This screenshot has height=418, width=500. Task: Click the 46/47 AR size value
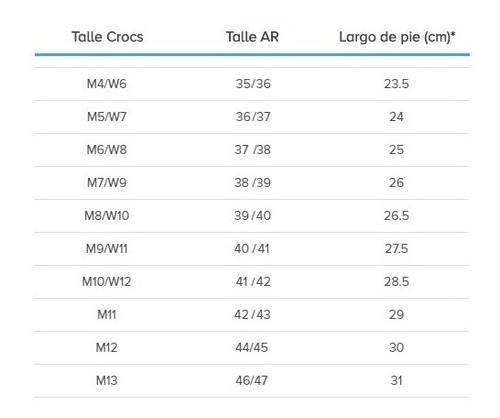[x=252, y=381]
